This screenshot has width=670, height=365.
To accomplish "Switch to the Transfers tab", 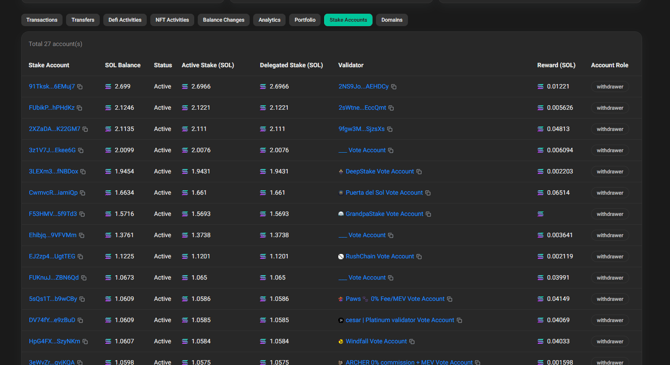I will pos(83,20).
